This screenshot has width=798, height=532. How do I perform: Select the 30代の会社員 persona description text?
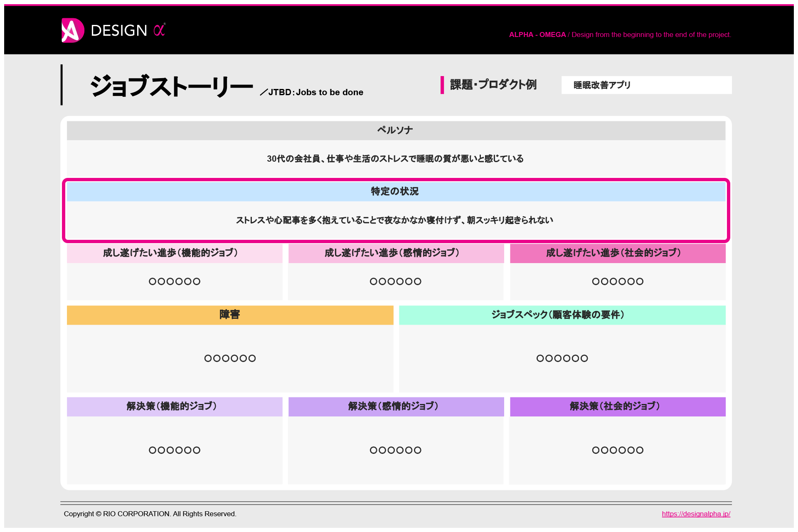395,158
